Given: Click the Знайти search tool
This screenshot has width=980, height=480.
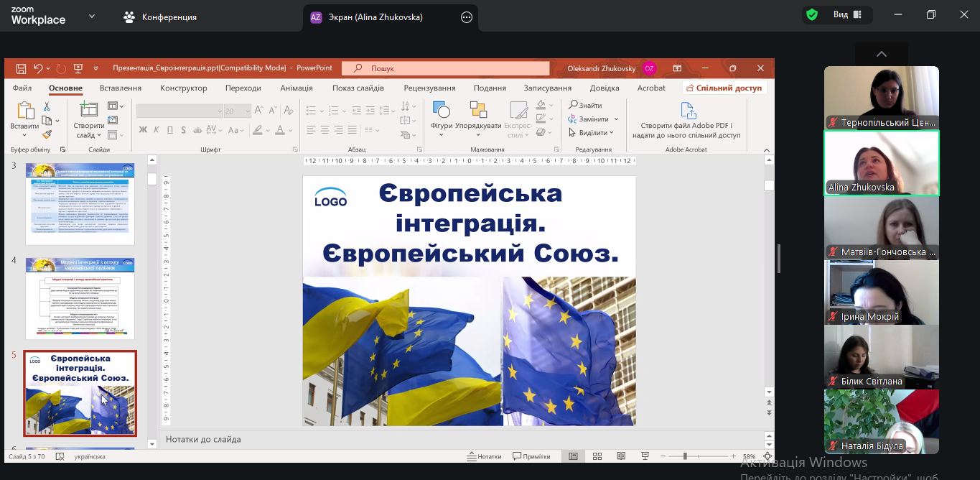Looking at the screenshot, I should click(586, 106).
